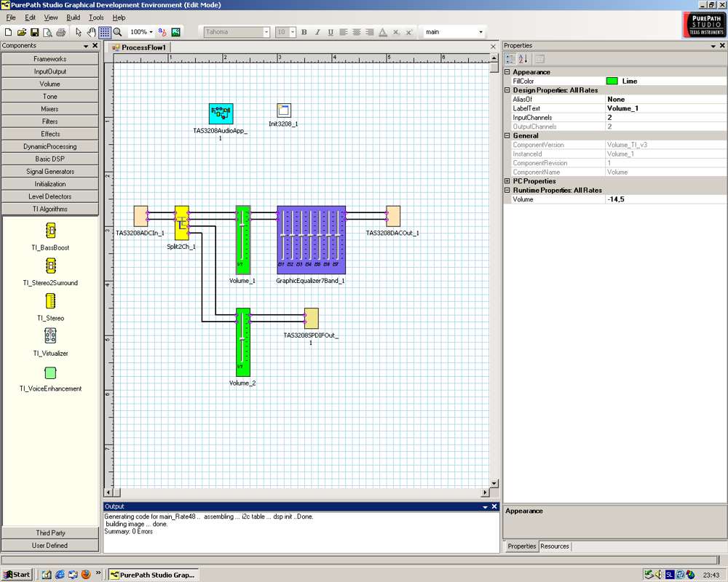Screen dimensions: 728x582
Task: Select the Split2Ch_1 yellow block
Action: [x=181, y=223]
